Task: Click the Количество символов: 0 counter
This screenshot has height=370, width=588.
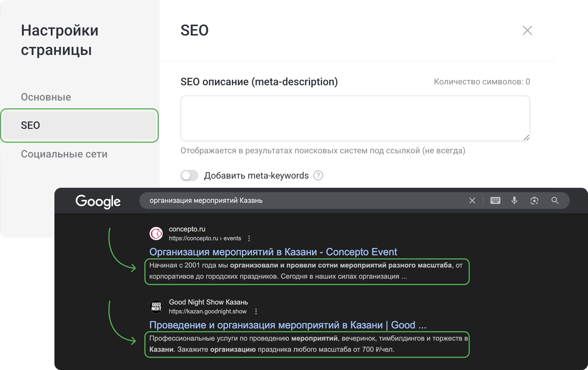Action: 482,82
